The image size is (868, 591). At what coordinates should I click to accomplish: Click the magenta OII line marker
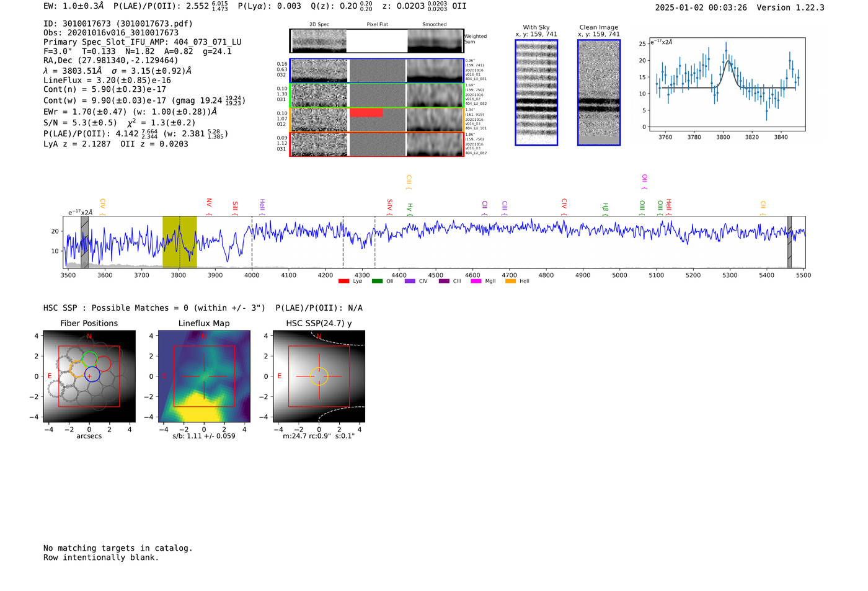pyautogui.click(x=644, y=182)
